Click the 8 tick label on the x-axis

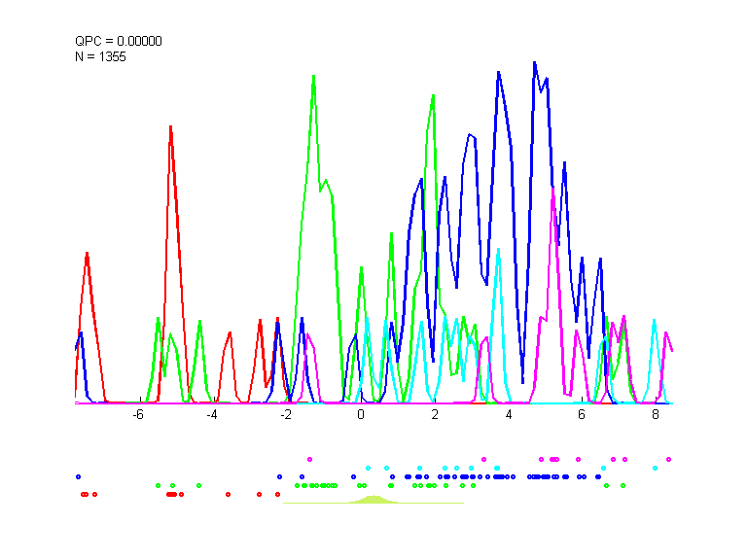point(656,415)
